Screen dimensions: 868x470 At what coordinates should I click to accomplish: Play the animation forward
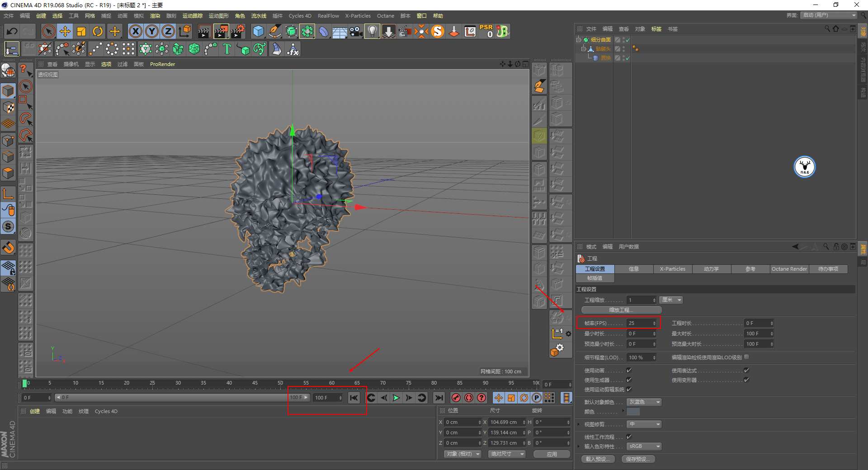[x=396, y=398]
